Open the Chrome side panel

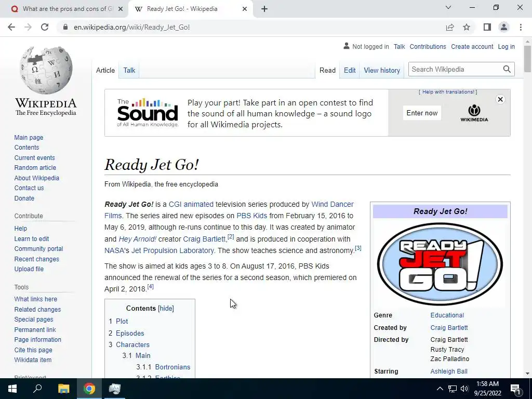click(x=487, y=27)
